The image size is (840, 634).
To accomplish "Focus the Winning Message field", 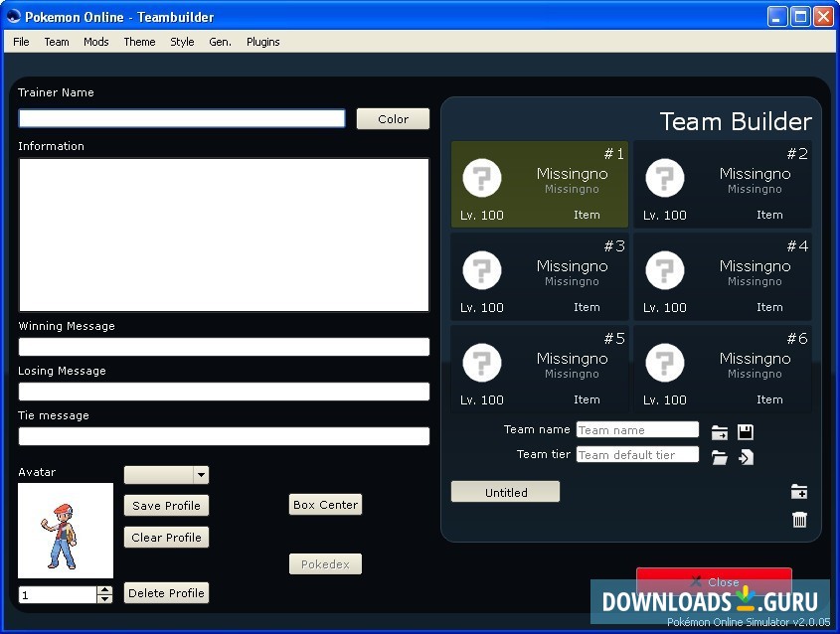I will coord(224,347).
